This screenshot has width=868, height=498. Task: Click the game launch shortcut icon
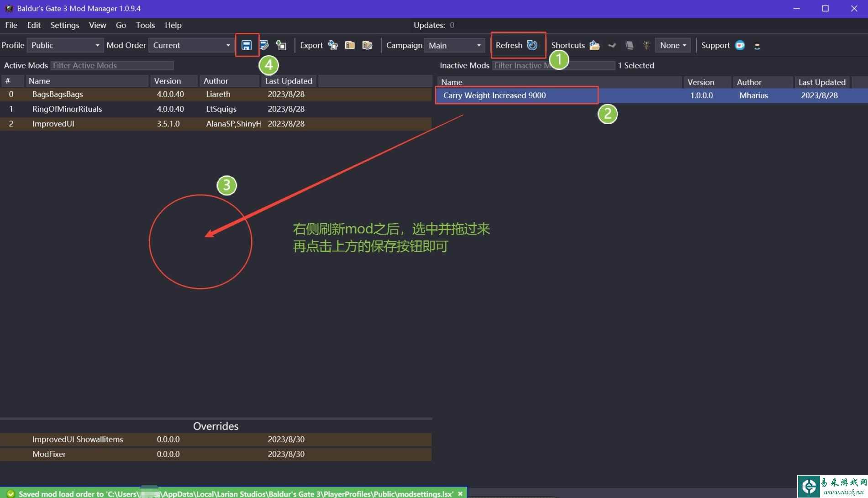point(646,45)
